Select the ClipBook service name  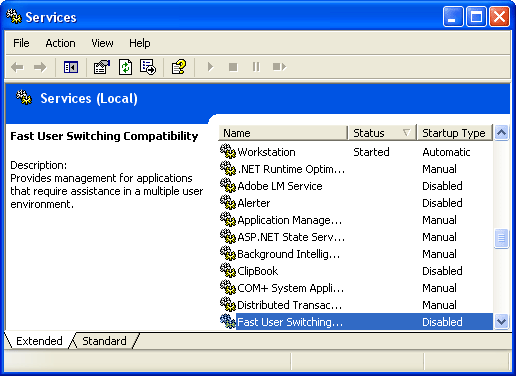(x=258, y=271)
